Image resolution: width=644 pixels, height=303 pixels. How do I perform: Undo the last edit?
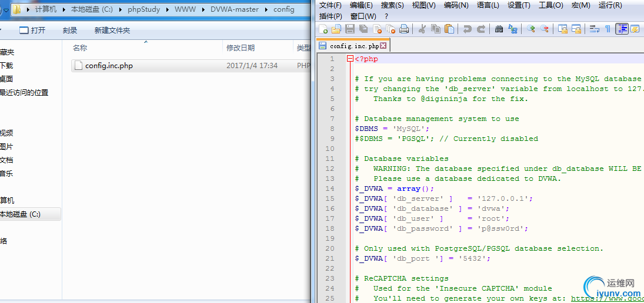[468, 29]
